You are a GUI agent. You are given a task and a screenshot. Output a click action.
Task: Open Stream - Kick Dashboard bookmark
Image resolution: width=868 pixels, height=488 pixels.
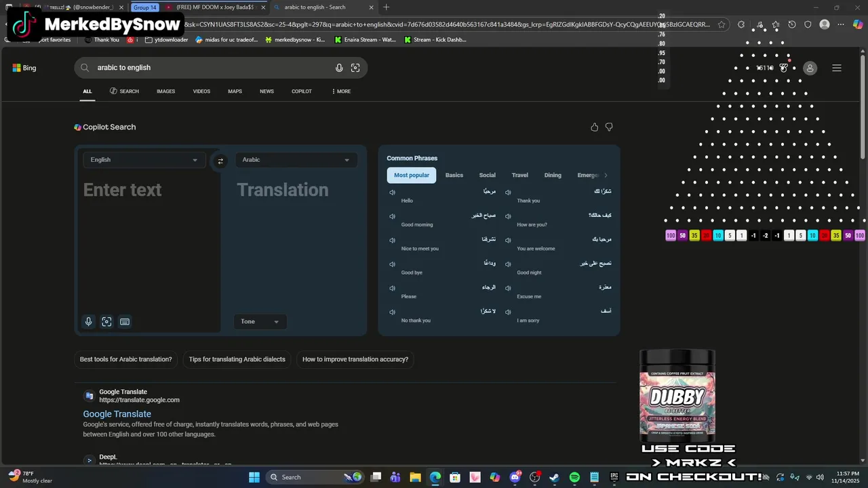coord(435,40)
